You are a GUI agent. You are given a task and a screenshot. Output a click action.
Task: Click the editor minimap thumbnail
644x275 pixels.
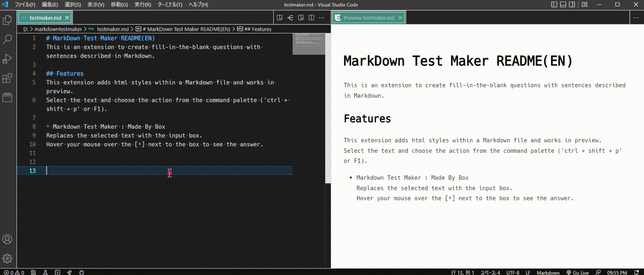[x=309, y=44]
